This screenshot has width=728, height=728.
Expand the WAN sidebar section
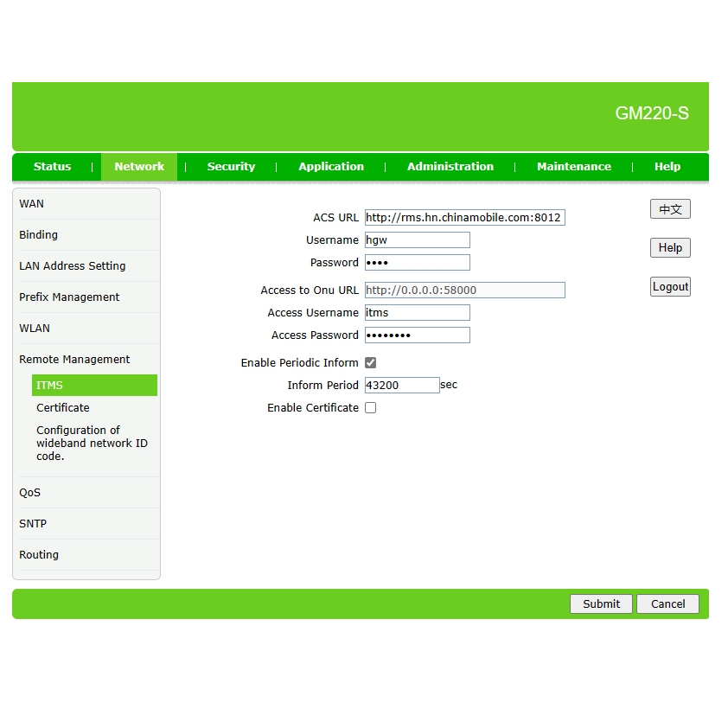[32, 204]
